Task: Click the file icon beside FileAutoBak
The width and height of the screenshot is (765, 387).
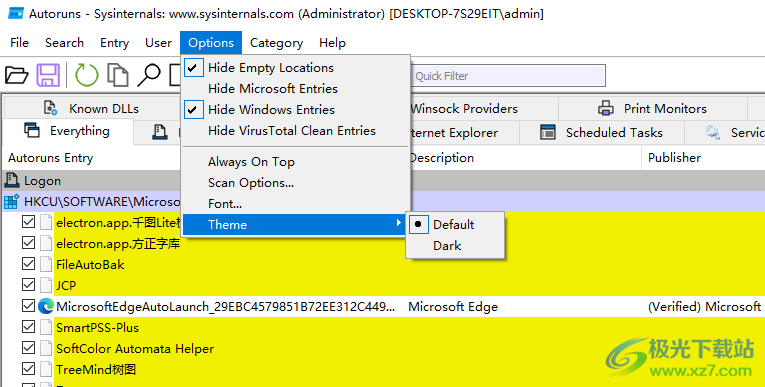Action: (46, 264)
